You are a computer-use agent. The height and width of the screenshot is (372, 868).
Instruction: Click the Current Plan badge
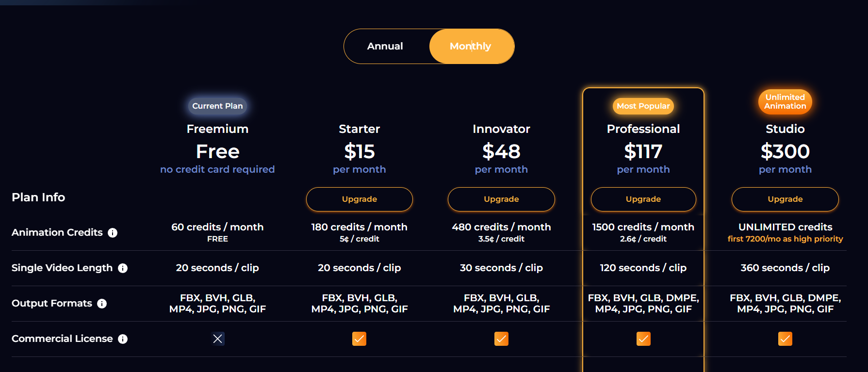[x=217, y=106]
